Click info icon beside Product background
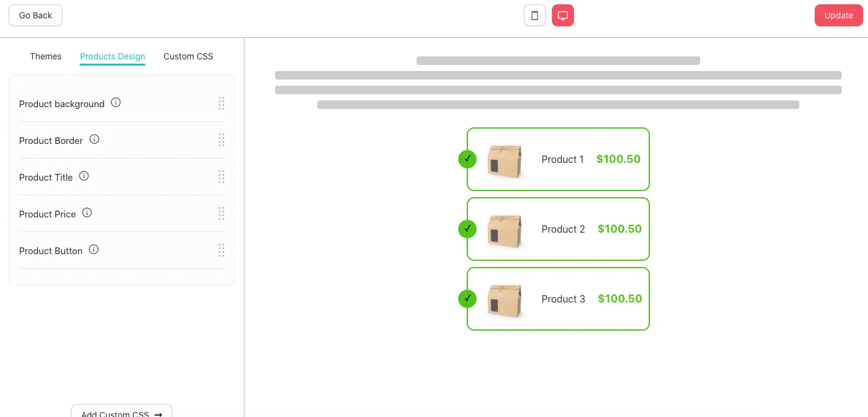The width and height of the screenshot is (868, 417). [116, 103]
